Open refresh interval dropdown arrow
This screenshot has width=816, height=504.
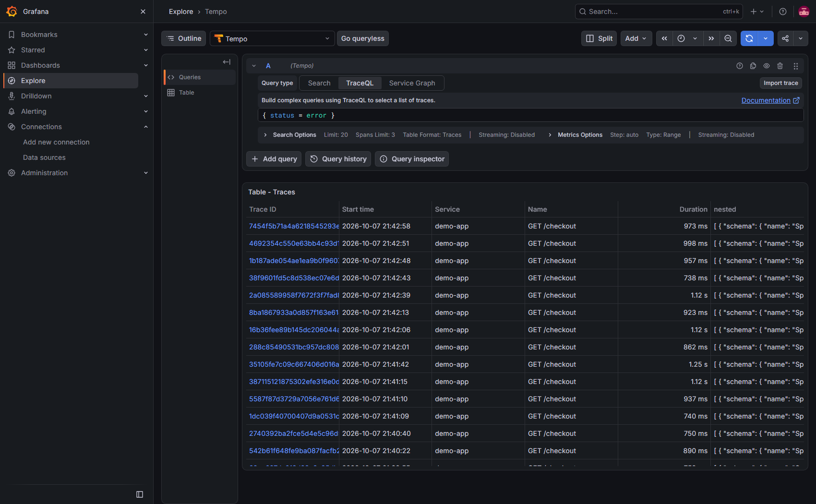point(766,38)
